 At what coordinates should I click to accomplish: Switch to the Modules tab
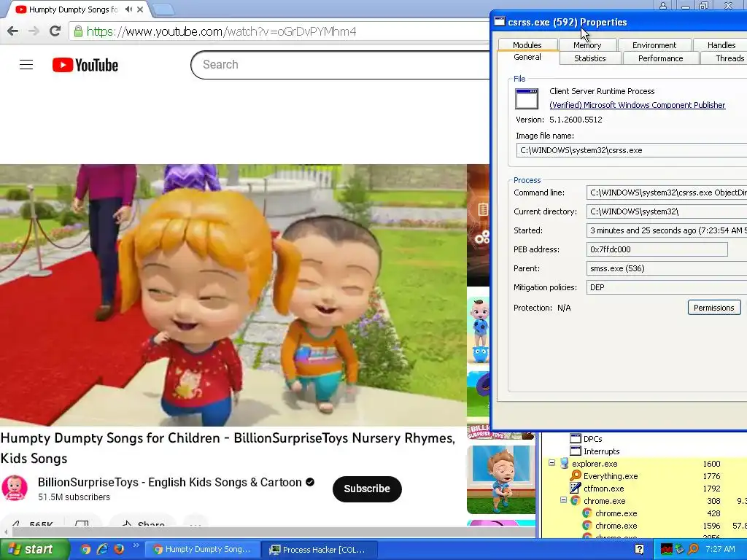pos(527,45)
